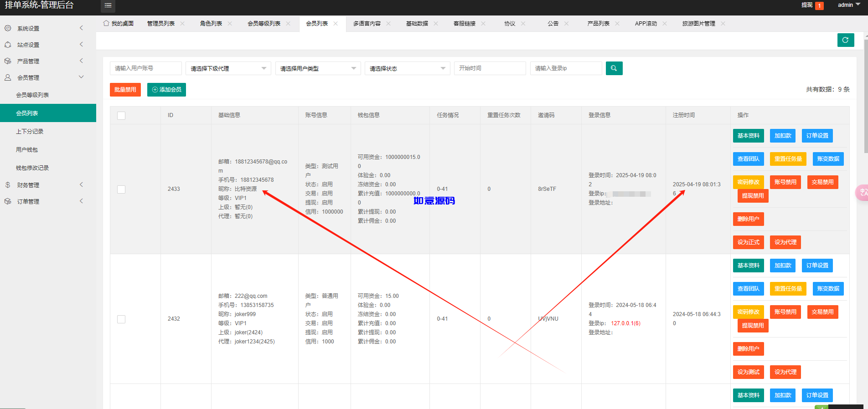868x409 pixels.
Task: Click login IP link 127.0.0.1(6)
Action: pyautogui.click(x=625, y=323)
